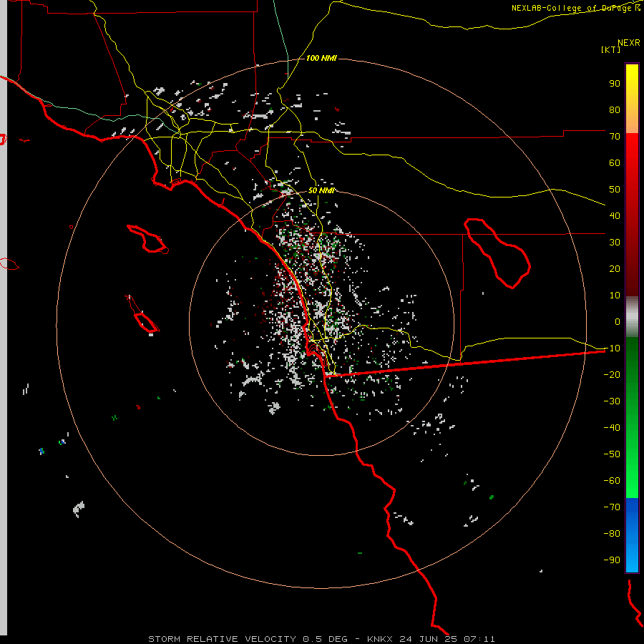This screenshot has width=644, height=644.
Task: Select the 10 value on velocity scale
Action: tap(615, 296)
